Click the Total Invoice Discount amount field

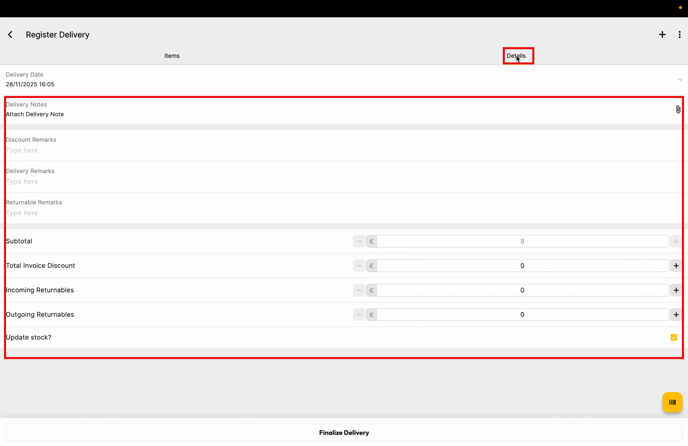point(521,266)
